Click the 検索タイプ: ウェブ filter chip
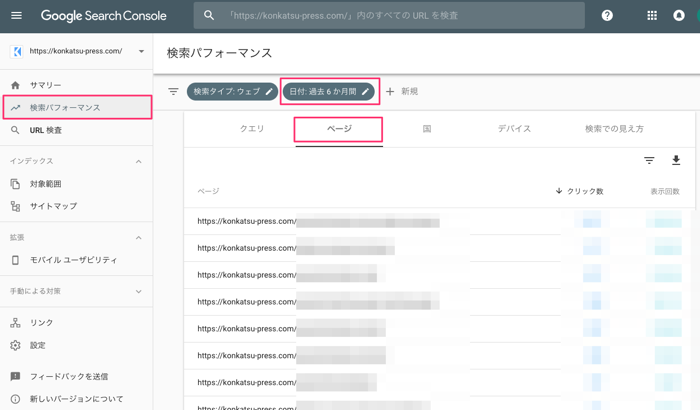This screenshot has height=410, width=700. [232, 92]
